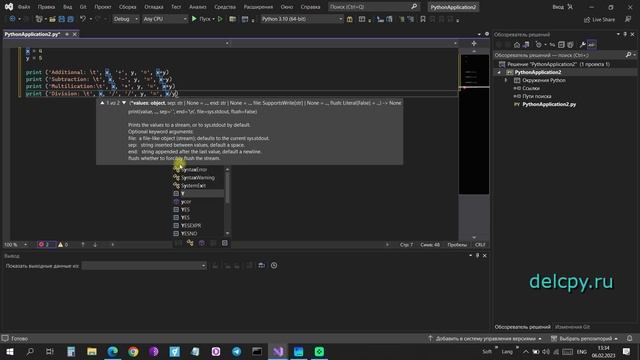Switch views icon in Solution Explorer toolbar
This screenshot has height=360, width=640.
(526, 44)
